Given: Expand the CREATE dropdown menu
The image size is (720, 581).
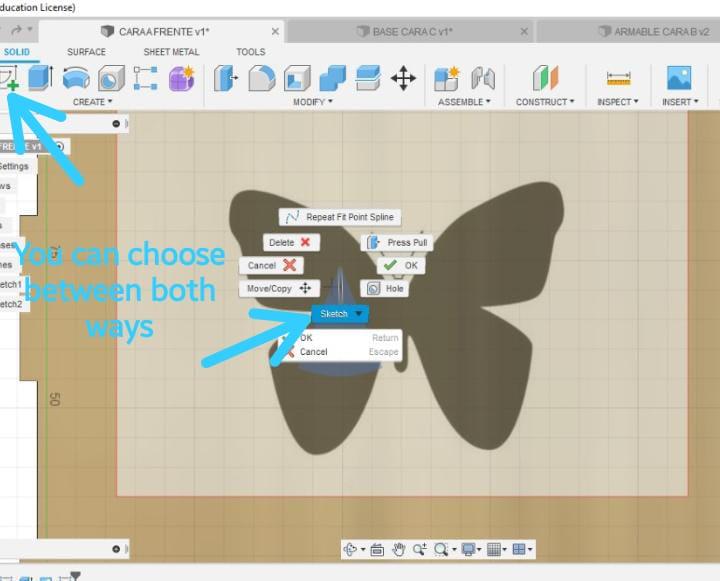Looking at the screenshot, I should pos(92,102).
